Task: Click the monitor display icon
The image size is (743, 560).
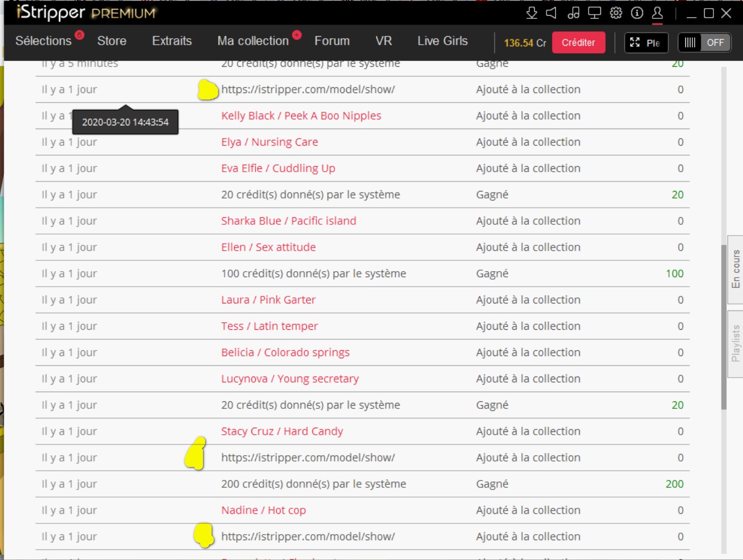Action: [x=594, y=13]
